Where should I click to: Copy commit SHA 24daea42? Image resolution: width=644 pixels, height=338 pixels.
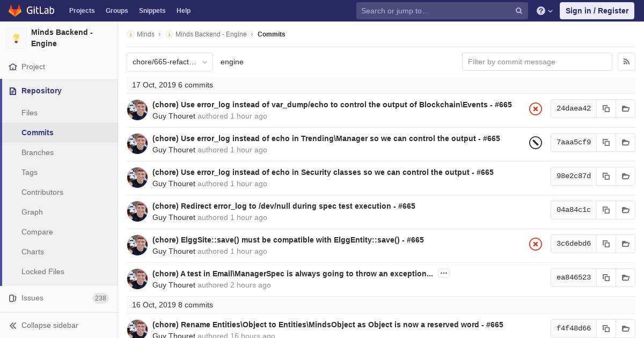click(606, 108)
